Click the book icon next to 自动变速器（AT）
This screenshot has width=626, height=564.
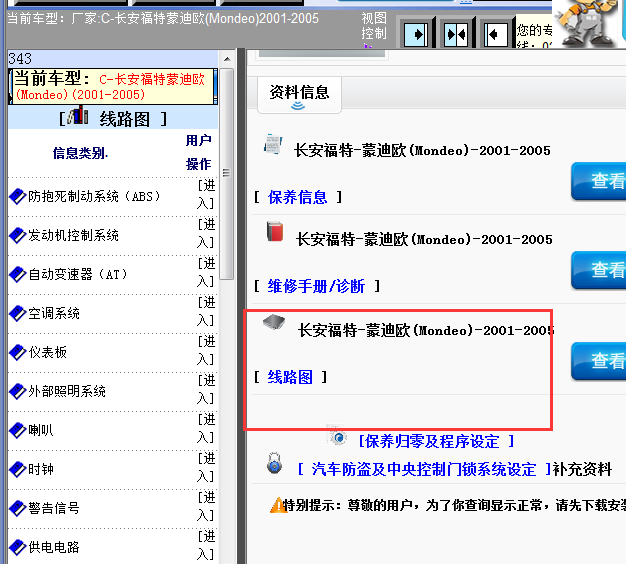[x=18, y=274]
